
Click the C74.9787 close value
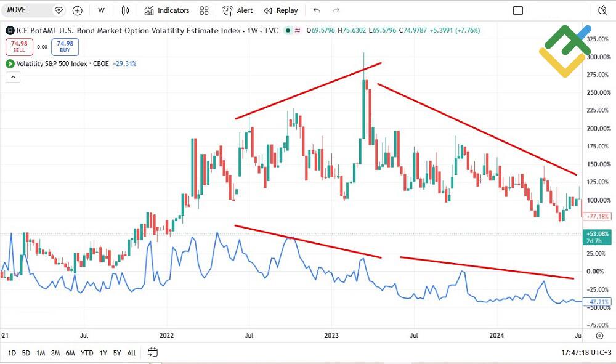point(413,30)
